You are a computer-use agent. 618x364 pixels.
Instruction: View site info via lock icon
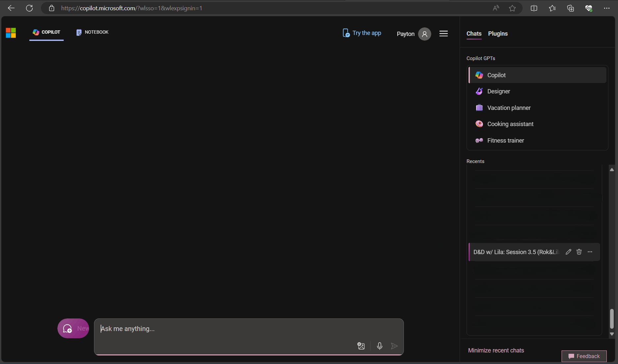tap(51, 8)
